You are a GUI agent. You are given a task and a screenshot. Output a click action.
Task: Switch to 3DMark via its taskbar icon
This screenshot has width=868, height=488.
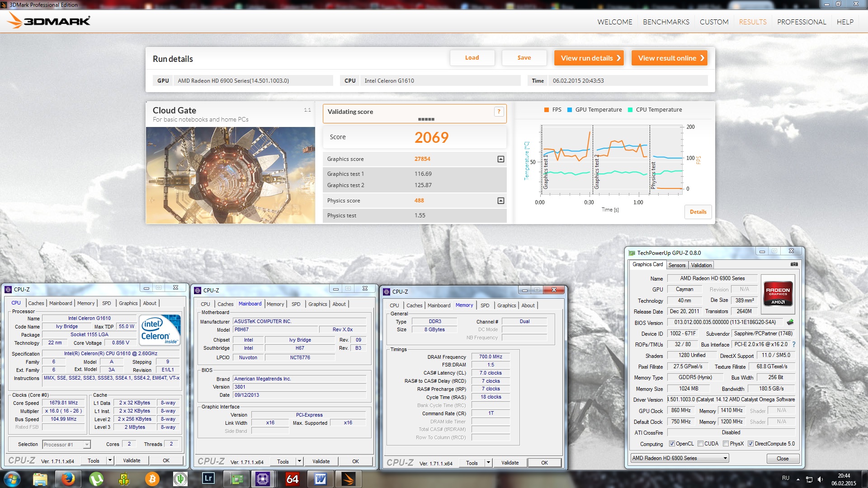coord(349,479)
